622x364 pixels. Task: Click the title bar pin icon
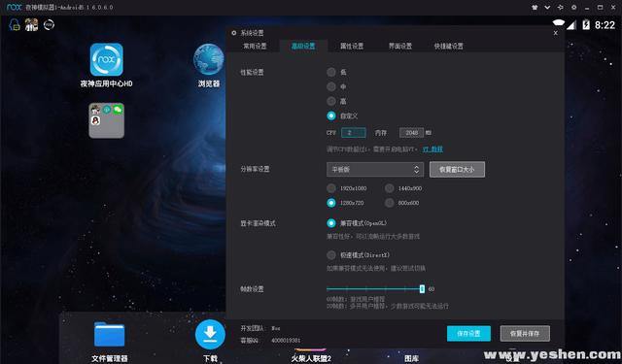point(561,7)
